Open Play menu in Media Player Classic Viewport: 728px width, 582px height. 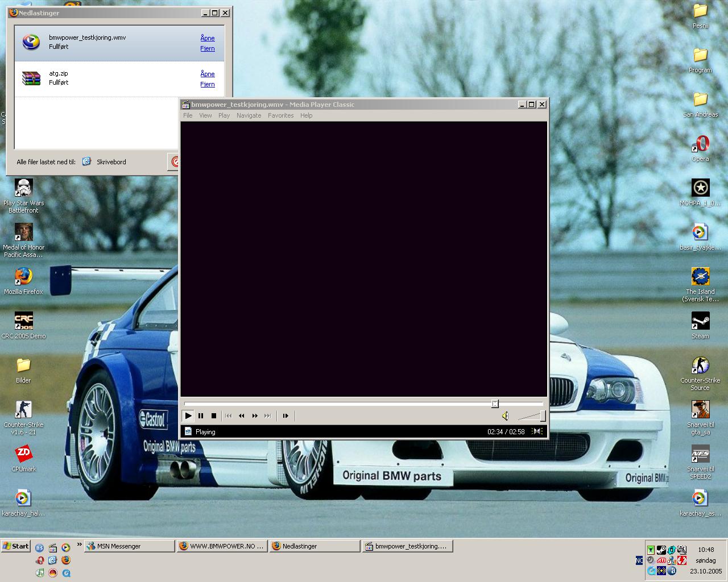tap(224, 115)
